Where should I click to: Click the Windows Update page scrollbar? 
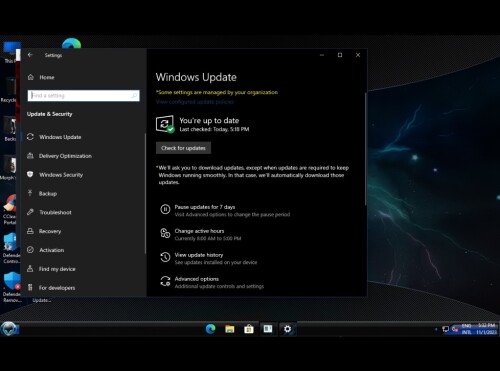pyautogui.click(x=365, y=149)
